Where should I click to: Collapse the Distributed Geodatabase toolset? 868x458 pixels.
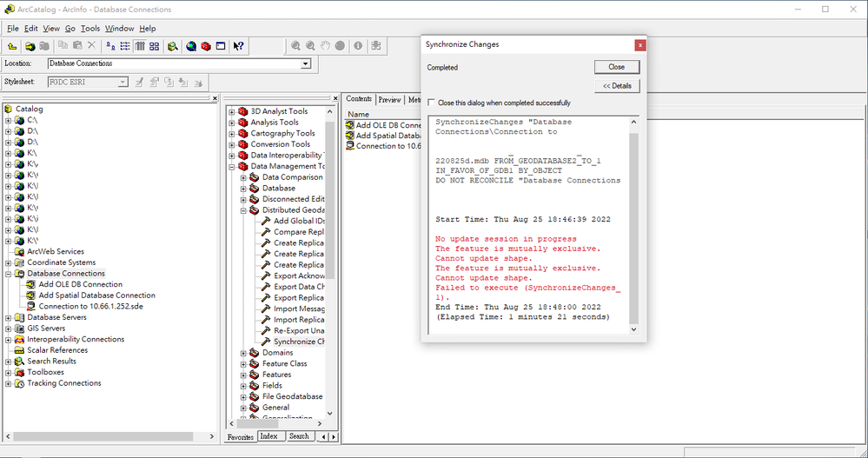click(x=243, y=210)
